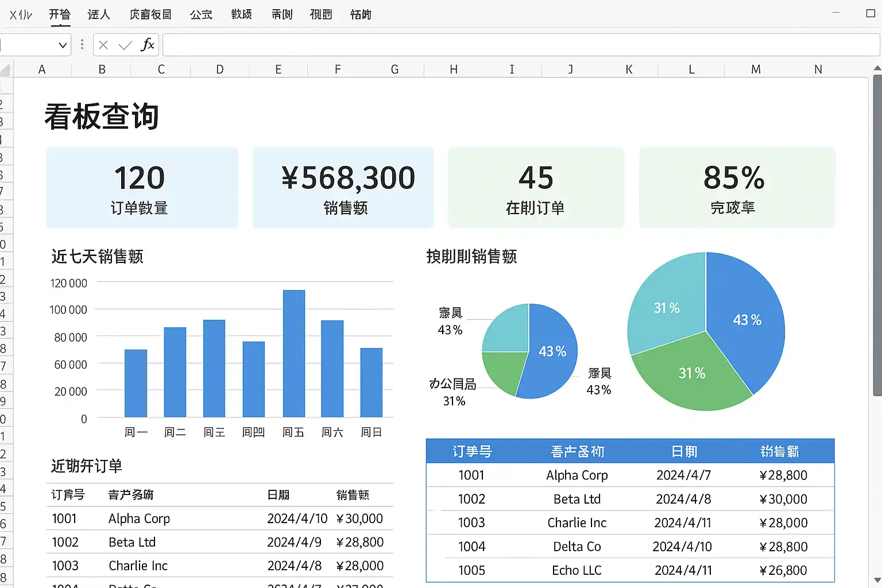Click the tallest bar (周五) in the bar chart
Viewport: 882px width, 588px height.
(x=293, y=353)
